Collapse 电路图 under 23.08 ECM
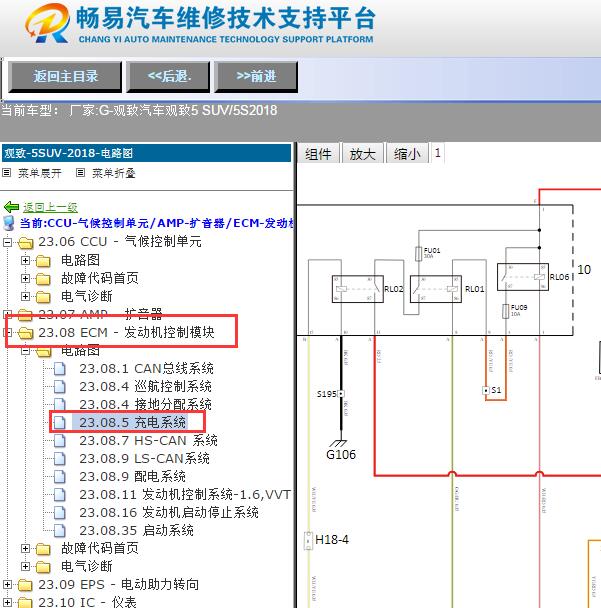This screenshot has width=601, height=608. pyautogui.click(x=26, y=351)
